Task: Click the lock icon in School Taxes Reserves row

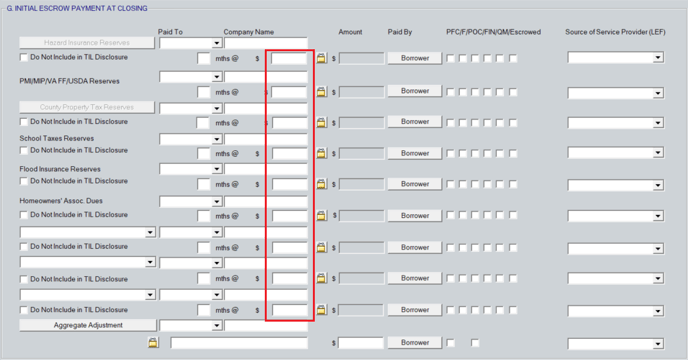Action: point(322,153)
